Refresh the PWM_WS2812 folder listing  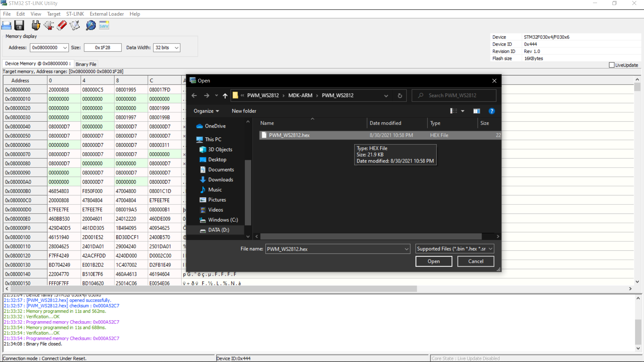click(x=400, y=96)
